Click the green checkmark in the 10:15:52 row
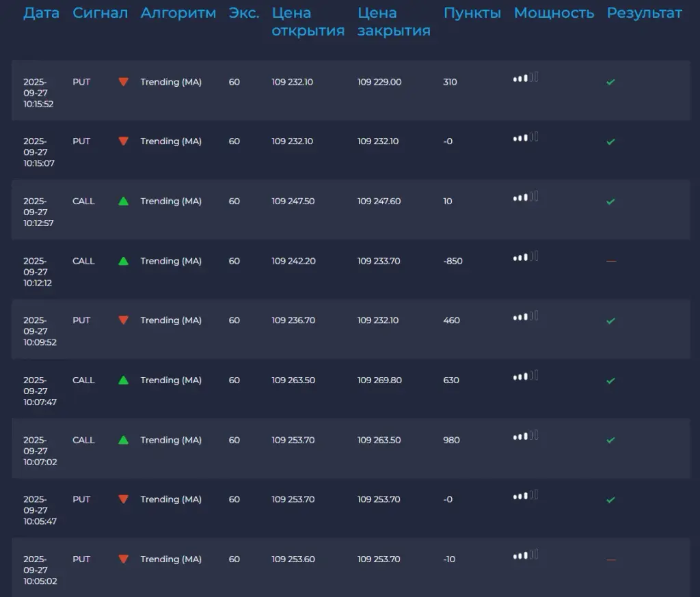 (610, 82)
